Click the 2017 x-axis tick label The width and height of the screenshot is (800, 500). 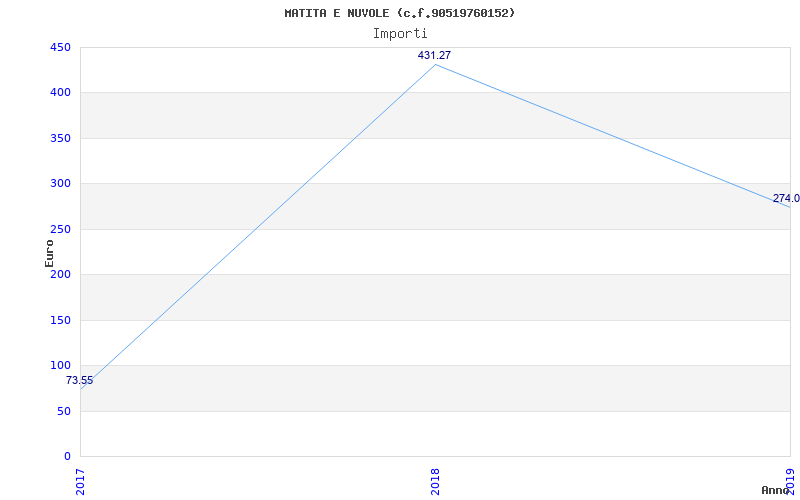point(81,481)
